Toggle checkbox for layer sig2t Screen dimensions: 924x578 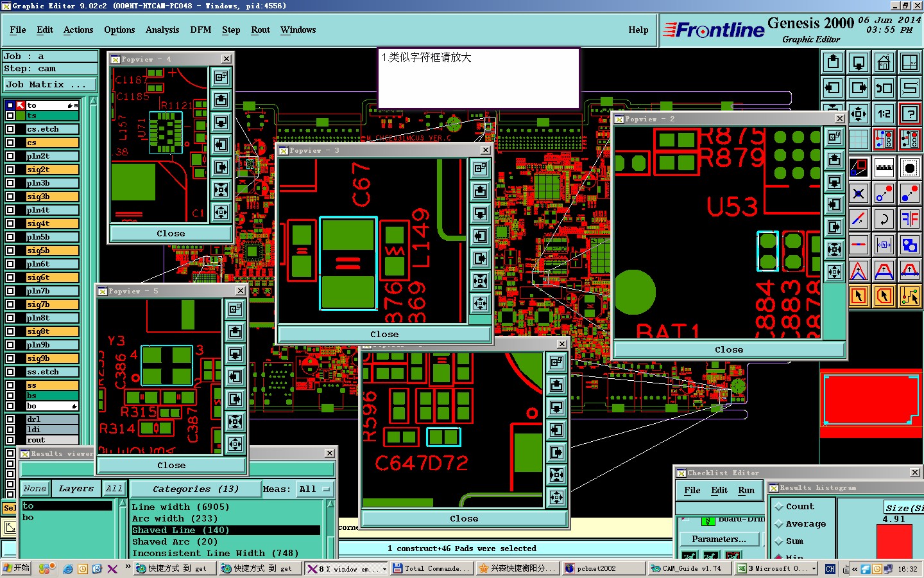(x=10, y=170)
